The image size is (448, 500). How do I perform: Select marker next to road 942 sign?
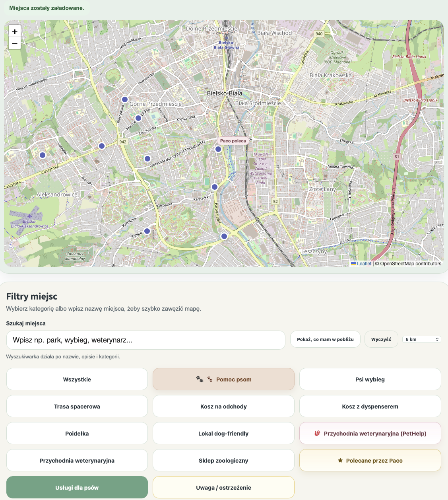point(102,146)
